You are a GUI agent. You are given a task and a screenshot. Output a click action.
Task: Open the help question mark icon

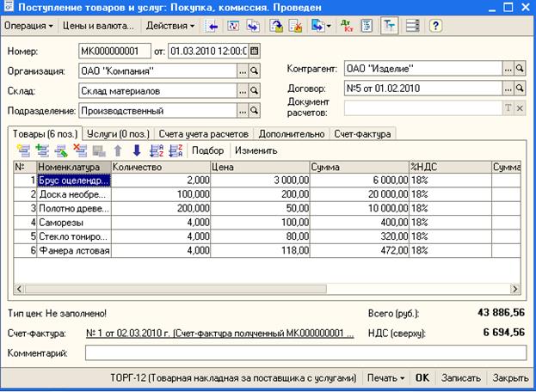[435, 26]
